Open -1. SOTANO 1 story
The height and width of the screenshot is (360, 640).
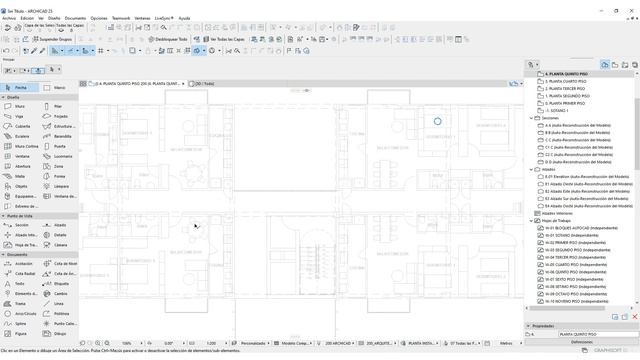click(x=556, y=111)
